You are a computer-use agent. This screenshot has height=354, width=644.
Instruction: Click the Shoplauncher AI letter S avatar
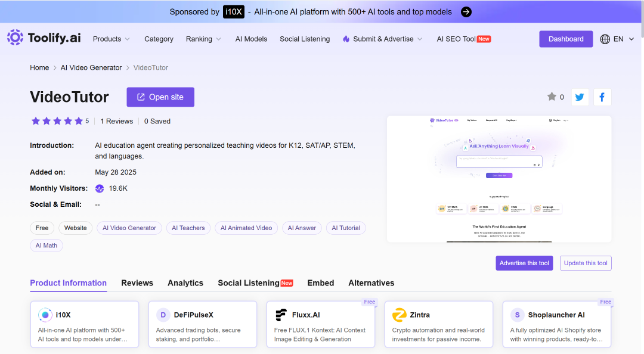pyautogui.click(x=517, y=315)
